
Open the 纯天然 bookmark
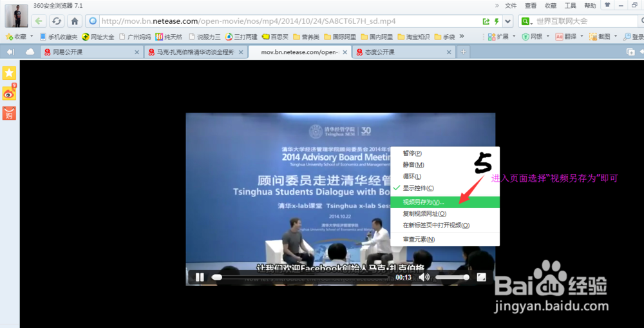[x=169, y=37]
